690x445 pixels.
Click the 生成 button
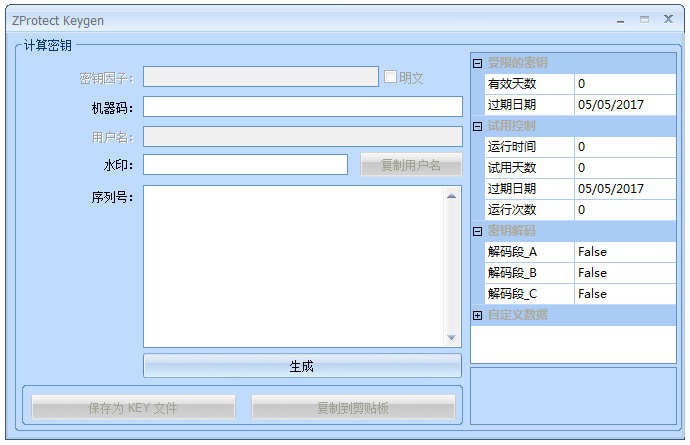tap(302, 366)
